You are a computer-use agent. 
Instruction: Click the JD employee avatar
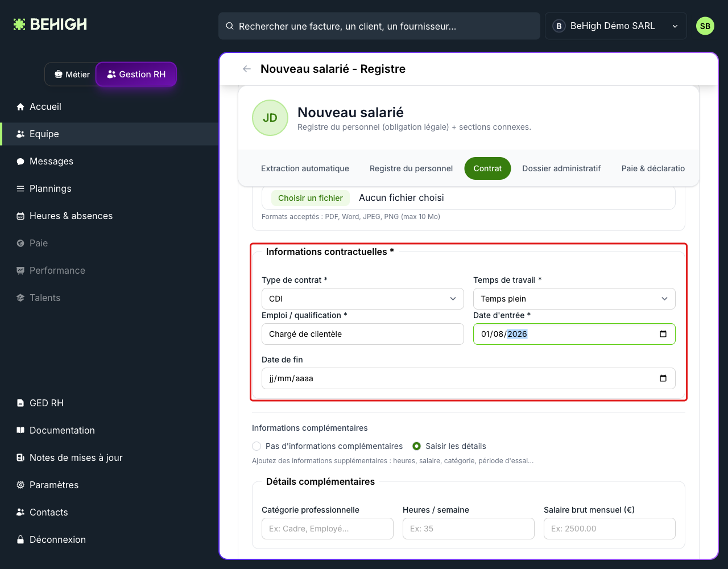(270, 118)
